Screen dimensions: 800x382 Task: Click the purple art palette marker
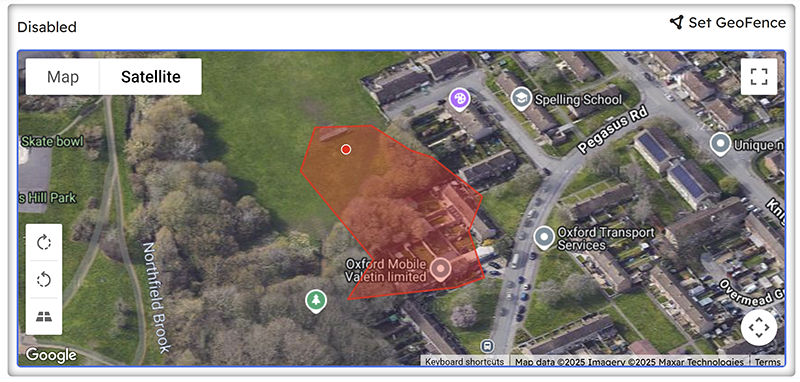coord(459,99)
